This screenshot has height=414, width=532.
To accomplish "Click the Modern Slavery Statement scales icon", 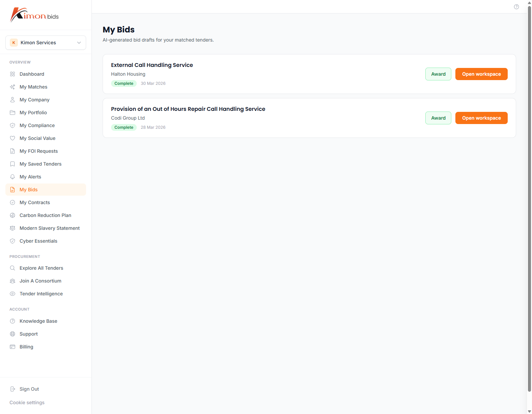I will tap(12, 228).
